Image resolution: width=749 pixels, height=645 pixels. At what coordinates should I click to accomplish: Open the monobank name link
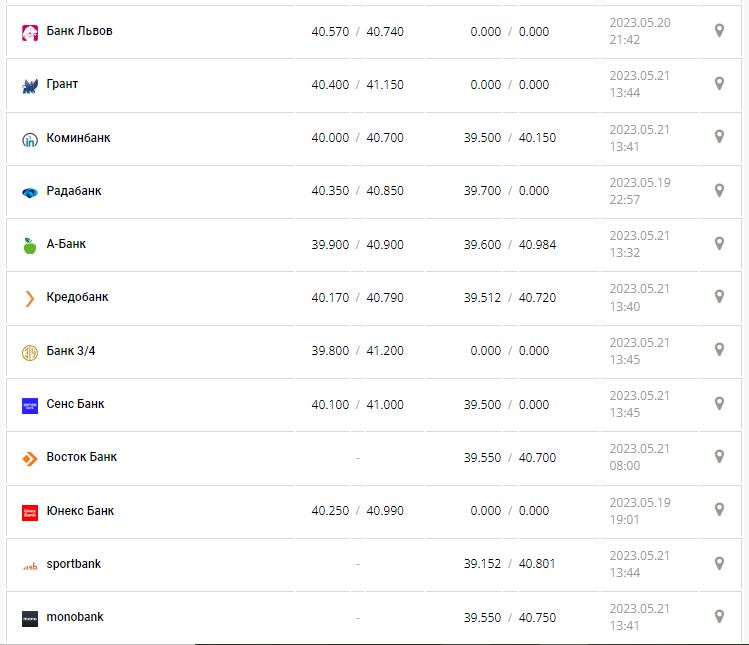click(75, 617)
